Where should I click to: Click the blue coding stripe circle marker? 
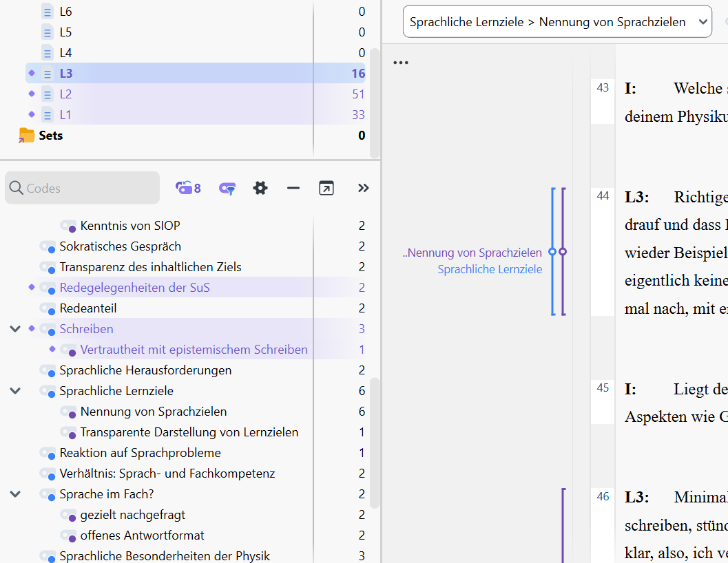[x=552, y=252]
